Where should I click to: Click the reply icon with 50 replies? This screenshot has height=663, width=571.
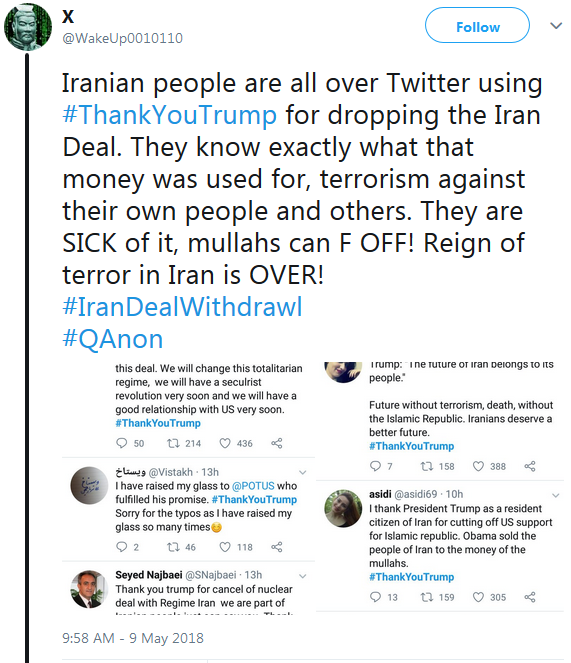[121, 443]
